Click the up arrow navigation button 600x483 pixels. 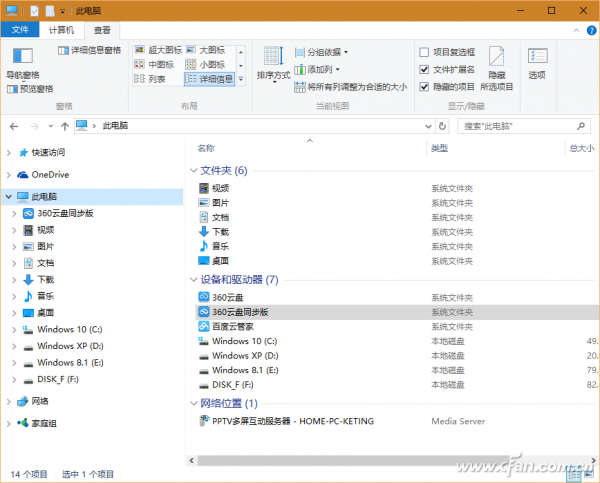[x=64, y=126]
